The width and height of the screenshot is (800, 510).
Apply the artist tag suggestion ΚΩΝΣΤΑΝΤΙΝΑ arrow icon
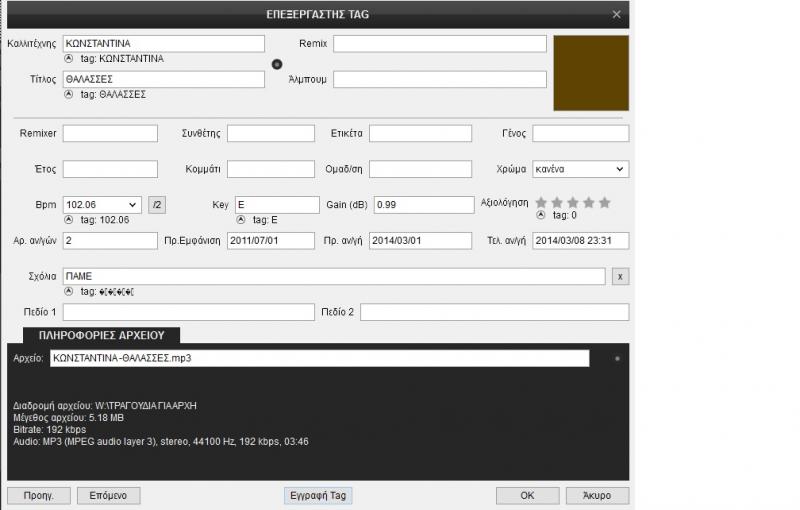point(68,59)
